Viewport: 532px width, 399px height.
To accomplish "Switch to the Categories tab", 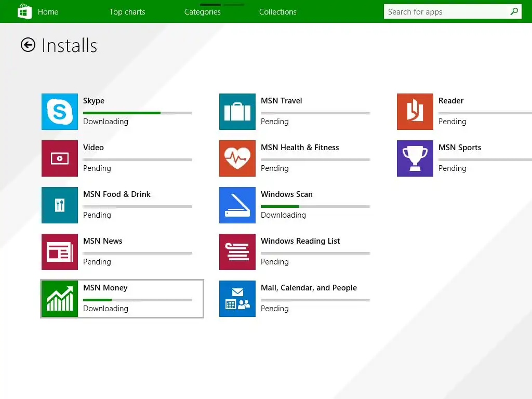I will coord(203,12).
